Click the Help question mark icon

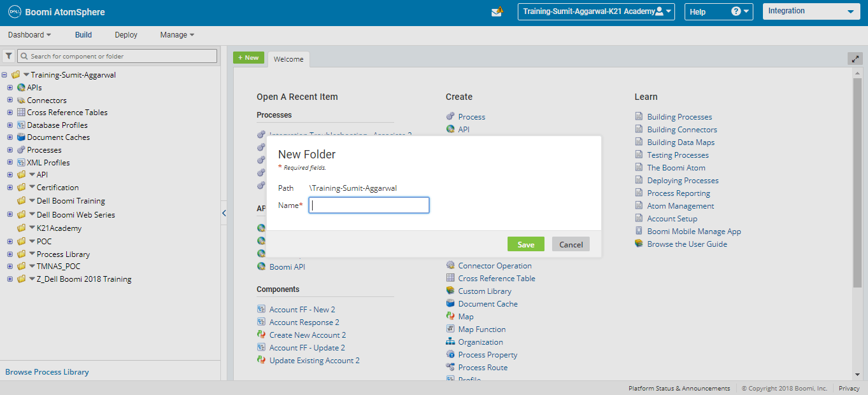coord(736,11)
